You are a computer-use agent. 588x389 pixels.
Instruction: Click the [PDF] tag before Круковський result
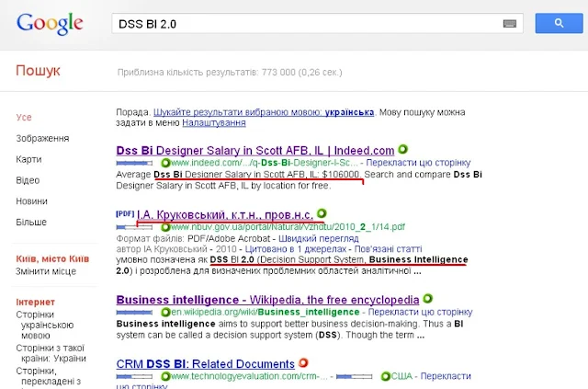pyautogui.click(x=125, y=213)
